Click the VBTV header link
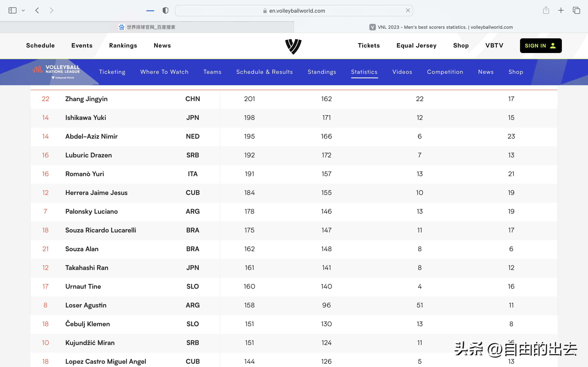The height and width of the screenshot is (367, 588). tap(494, 45)
